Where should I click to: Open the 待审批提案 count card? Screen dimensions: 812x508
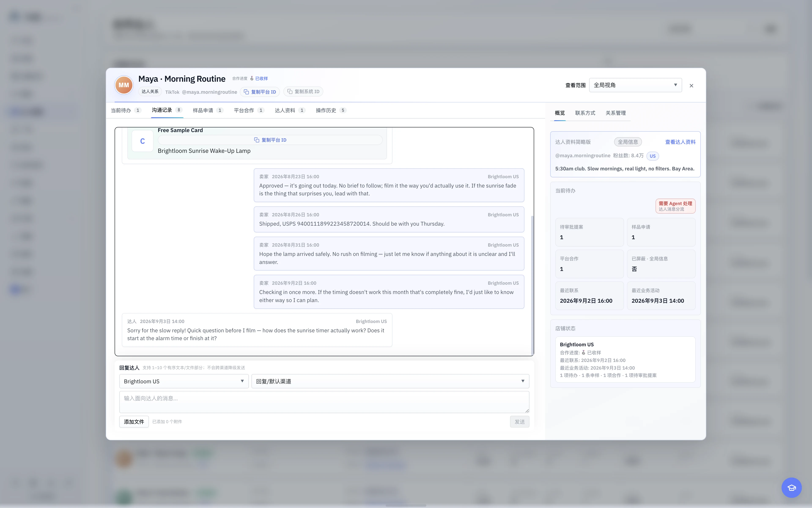(x=589, y=232)
